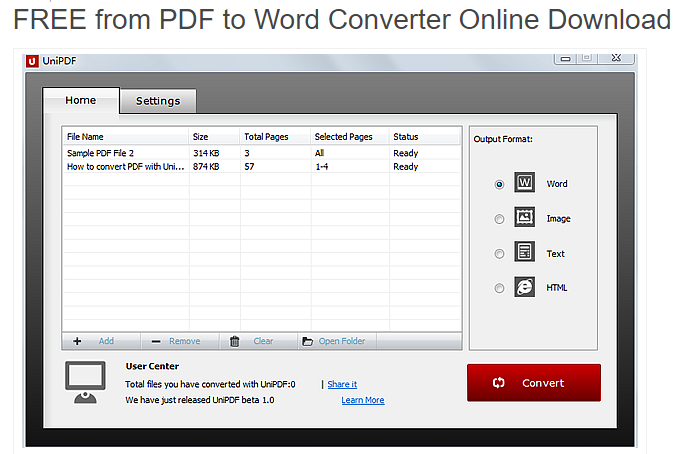Screen dimensions: 683x454
Task: Select the Word output radio button
Action: (499, 184)
